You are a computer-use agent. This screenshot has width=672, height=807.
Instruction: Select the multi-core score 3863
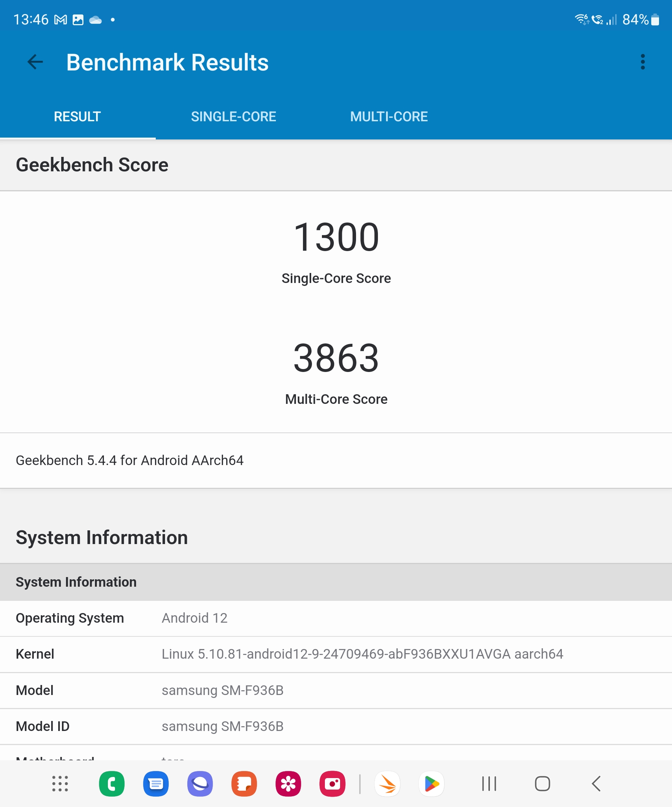click(x=336, y=358)
